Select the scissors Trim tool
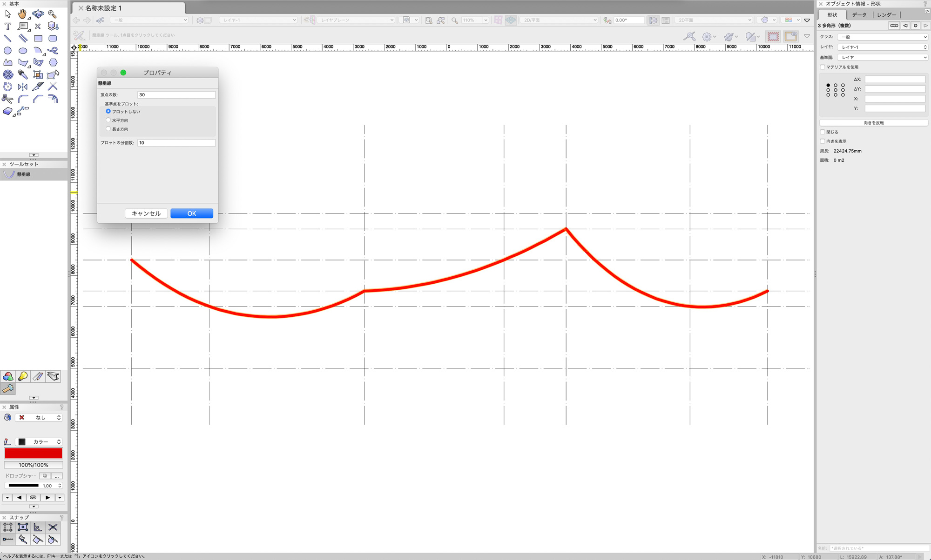The image size is (931, 560). pyautogui.click(x=8, y=99)
